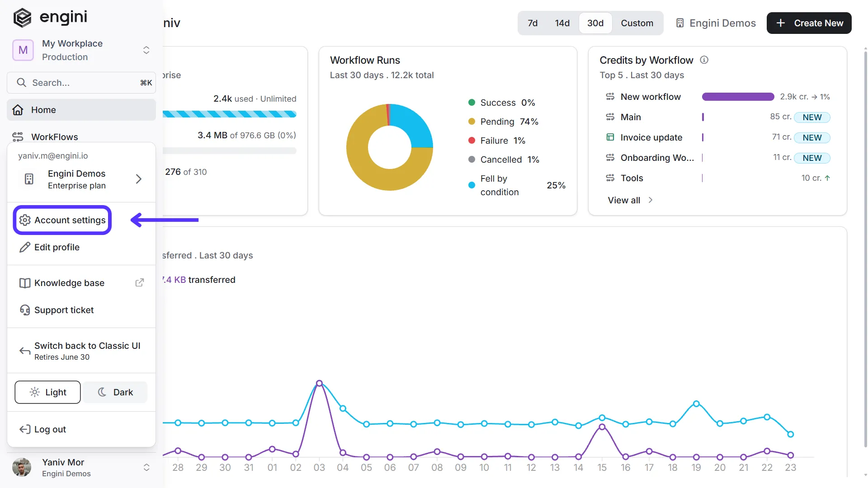
Task: Focus the Search input field
Action: pyautogui.click(x=81, y=83)
